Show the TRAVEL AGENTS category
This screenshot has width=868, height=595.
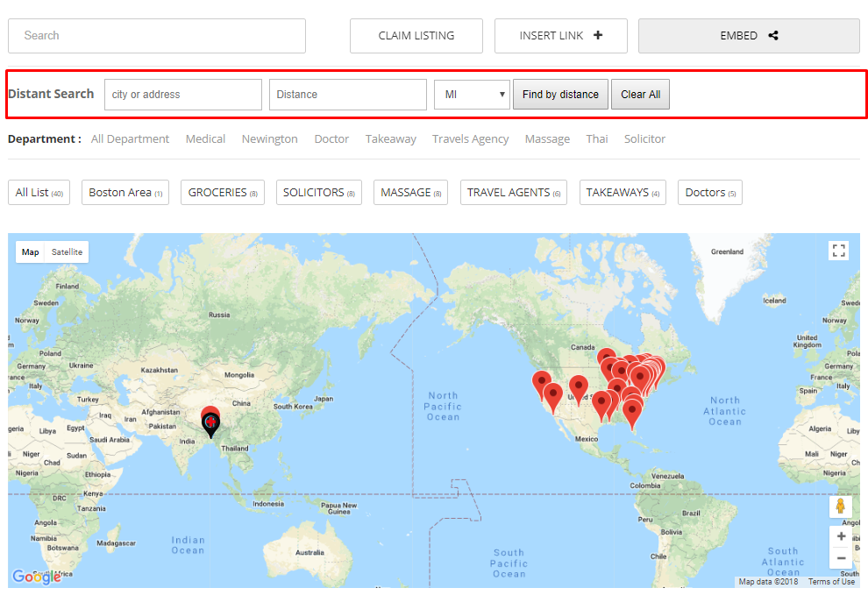514,193
